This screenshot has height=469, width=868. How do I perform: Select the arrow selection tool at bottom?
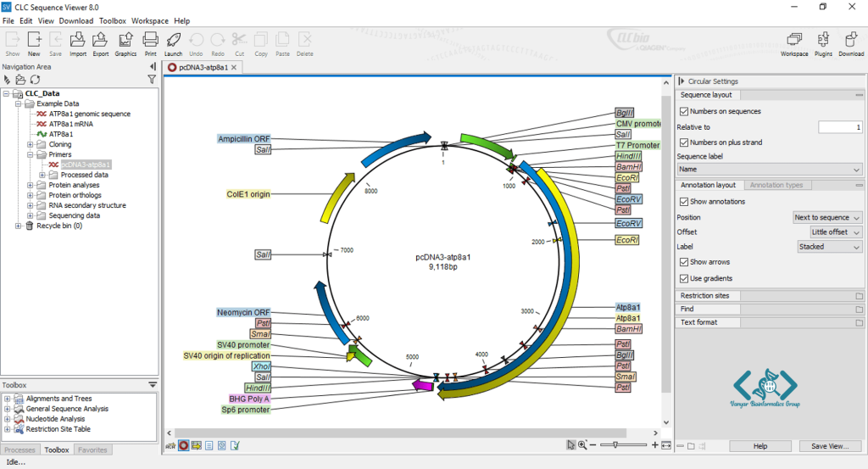coord(570,445)
